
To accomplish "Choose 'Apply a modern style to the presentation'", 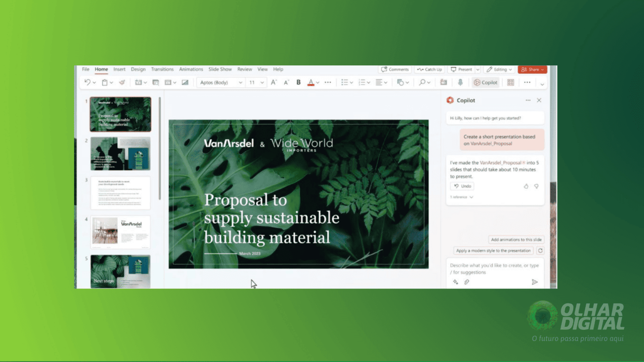I will point(493,251).
